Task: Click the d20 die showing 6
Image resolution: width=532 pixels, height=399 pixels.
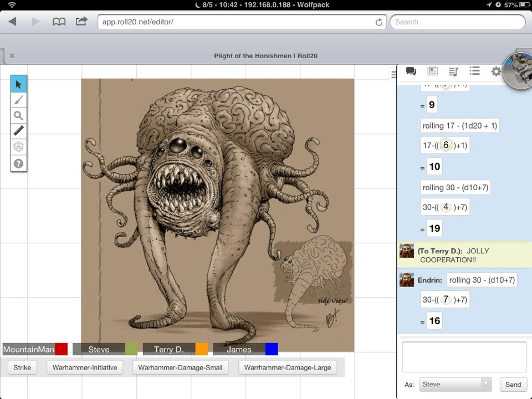Action: (x=446, y=145)
